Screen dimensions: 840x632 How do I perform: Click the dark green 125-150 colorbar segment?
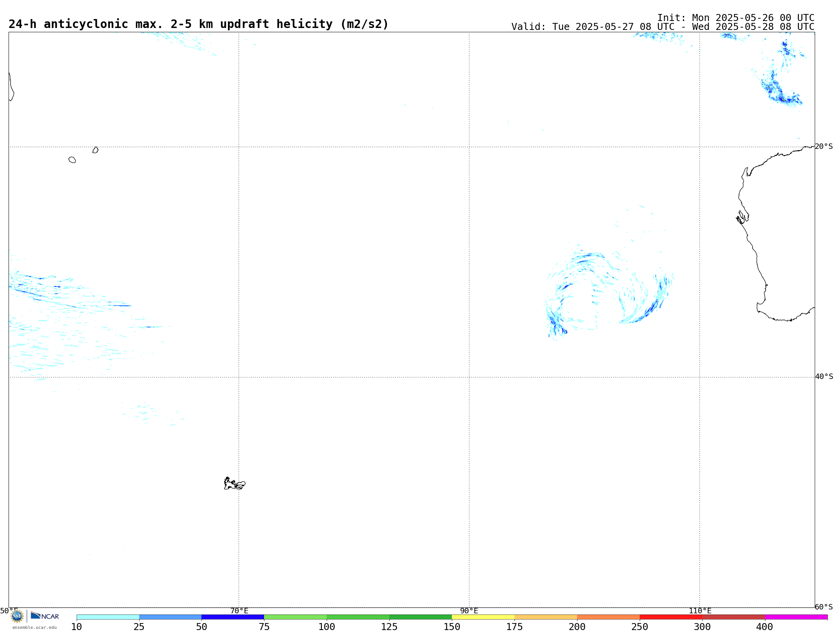421,617
